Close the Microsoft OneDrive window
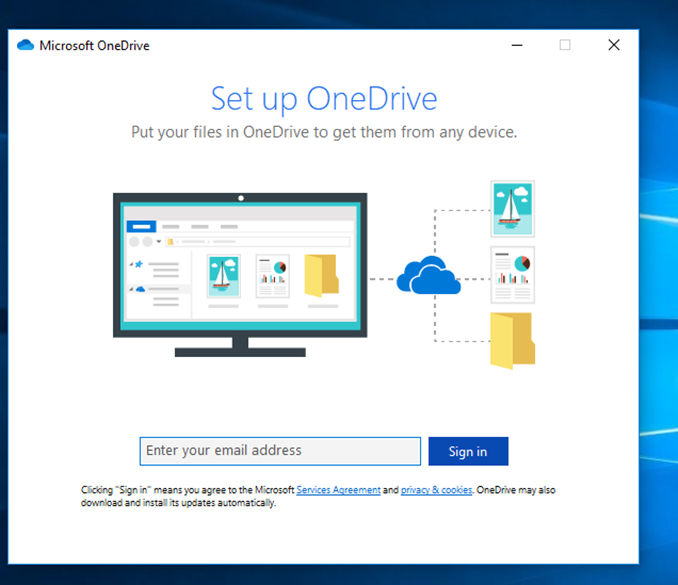Viewport: 678px width, 585px height. (614, 45)
